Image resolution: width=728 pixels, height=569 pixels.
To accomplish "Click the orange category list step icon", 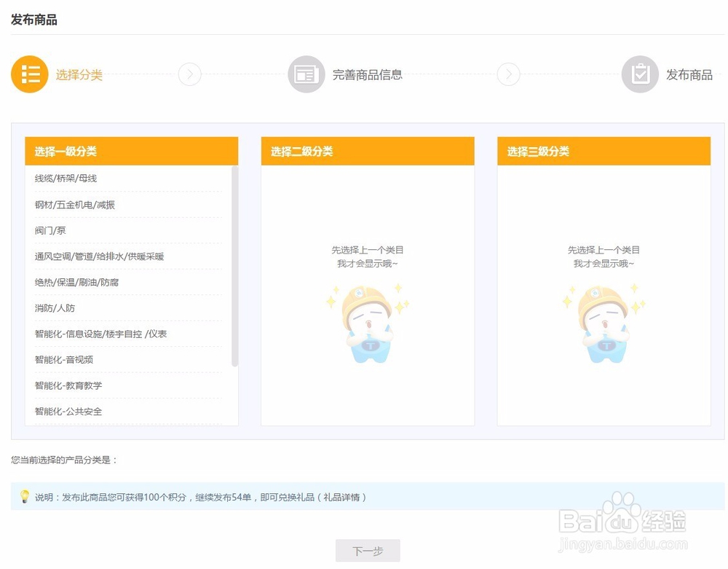I will pos(30,74).
